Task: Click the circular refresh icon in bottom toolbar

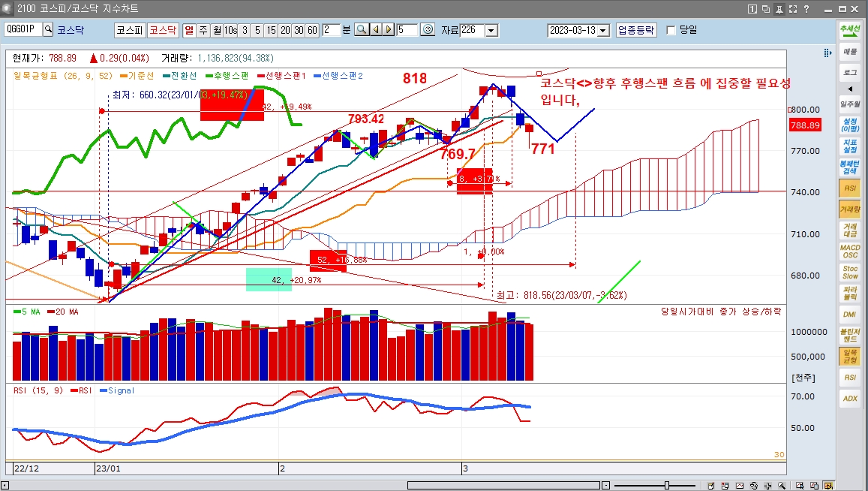Action: point(754,486)
